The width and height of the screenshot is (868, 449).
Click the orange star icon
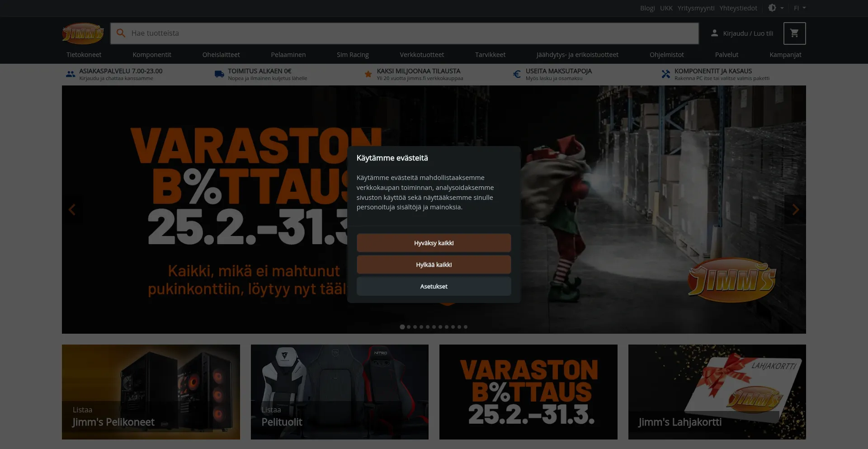(368, 74)
